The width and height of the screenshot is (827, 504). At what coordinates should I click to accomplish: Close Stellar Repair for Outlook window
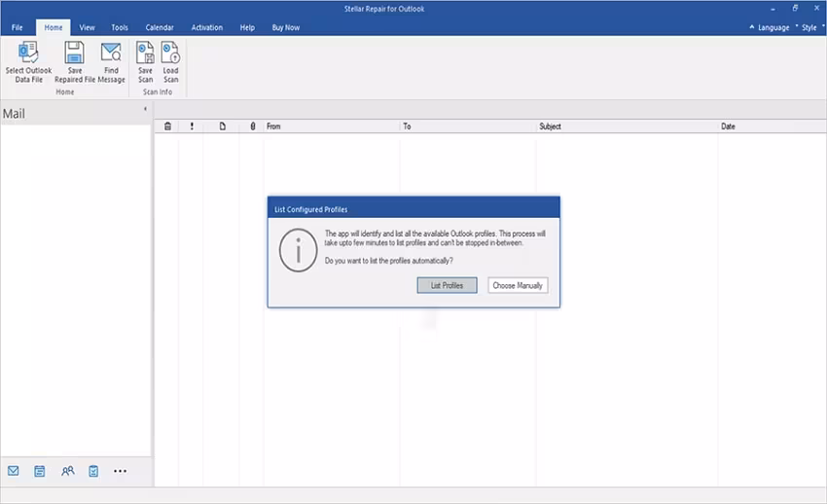pos(816,9)
